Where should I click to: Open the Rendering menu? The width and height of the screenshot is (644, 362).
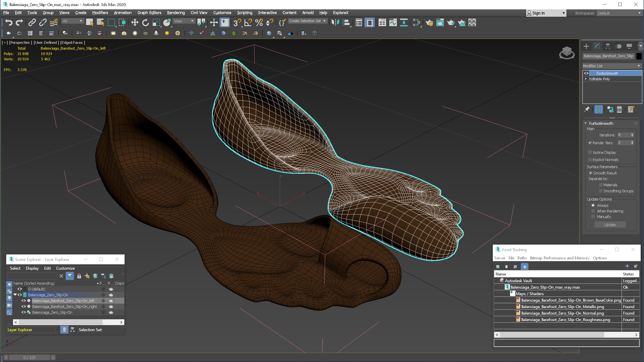(x=176, y=12)
